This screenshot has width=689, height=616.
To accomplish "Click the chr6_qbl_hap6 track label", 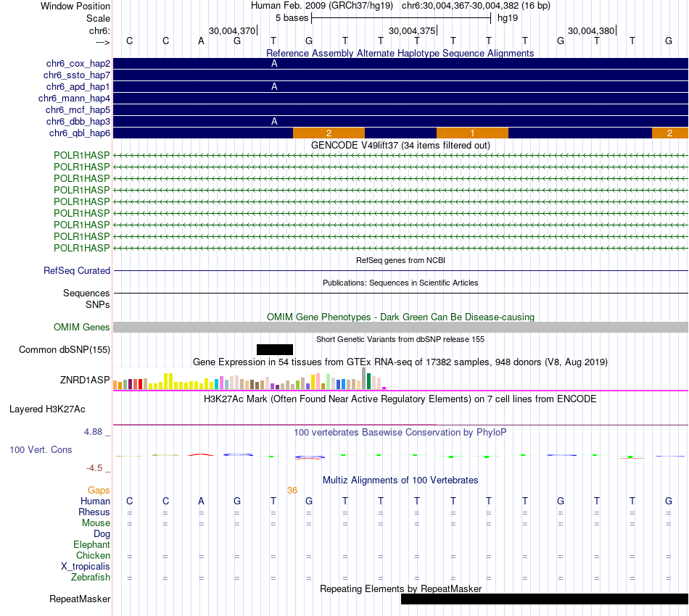I will click(x=80, y=133).
